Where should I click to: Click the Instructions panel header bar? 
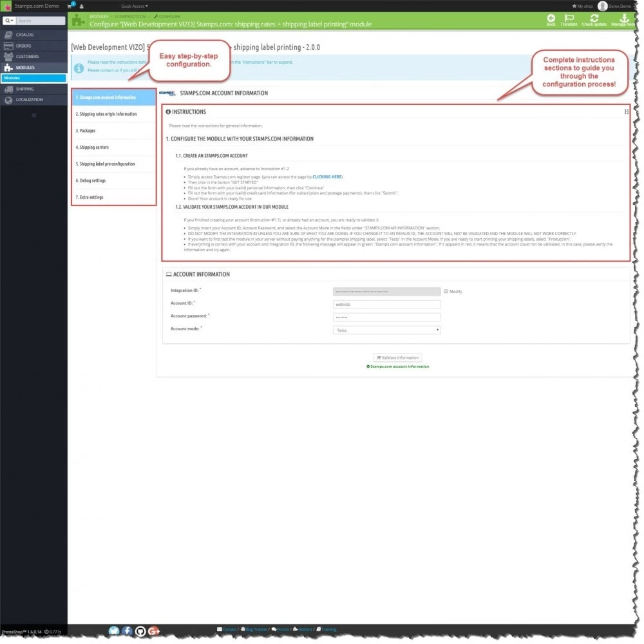[x=396, y=112]
